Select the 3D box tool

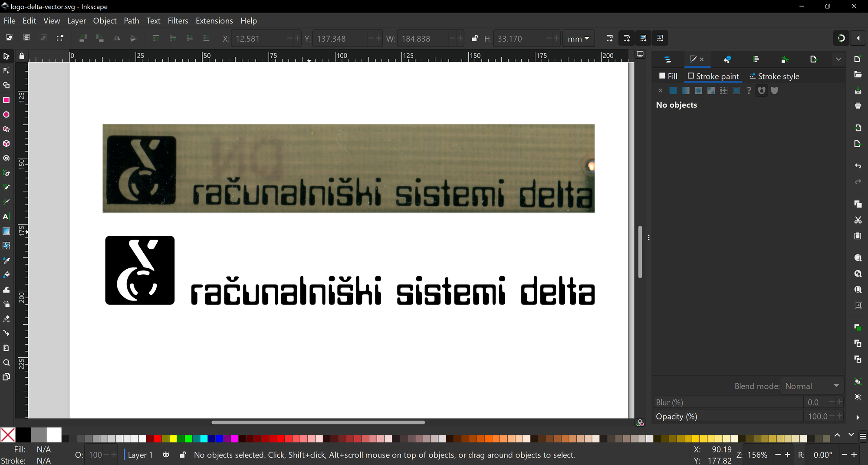(6, 144)
